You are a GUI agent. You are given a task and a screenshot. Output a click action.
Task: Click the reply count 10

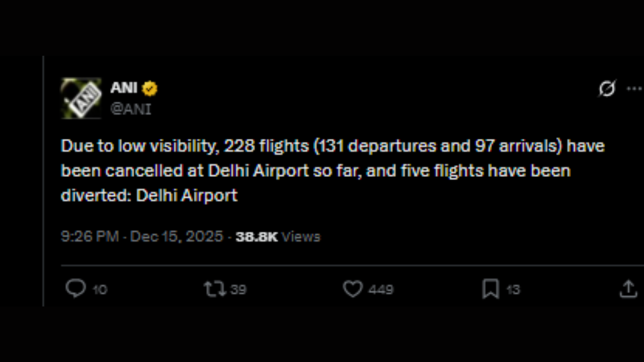(100, 290)
